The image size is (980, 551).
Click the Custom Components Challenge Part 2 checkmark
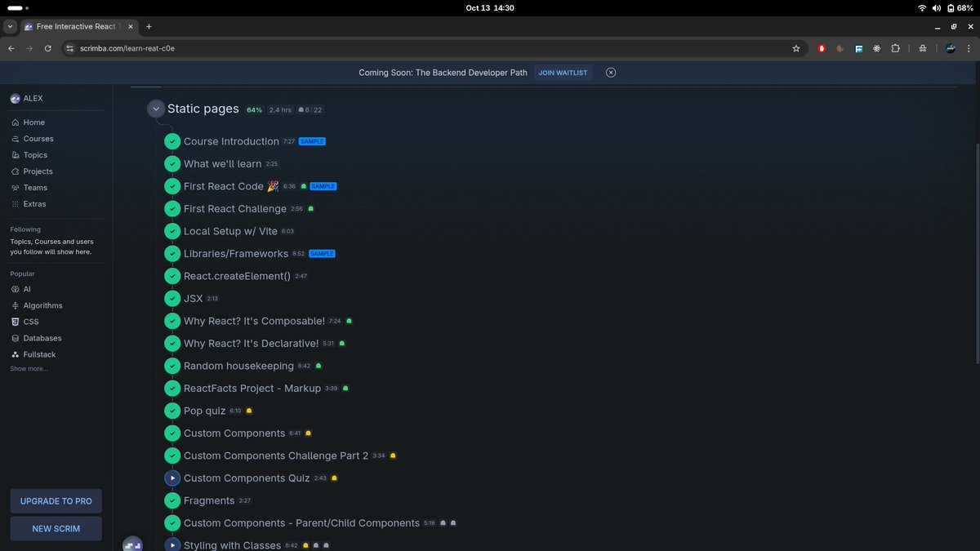point(171,455)
